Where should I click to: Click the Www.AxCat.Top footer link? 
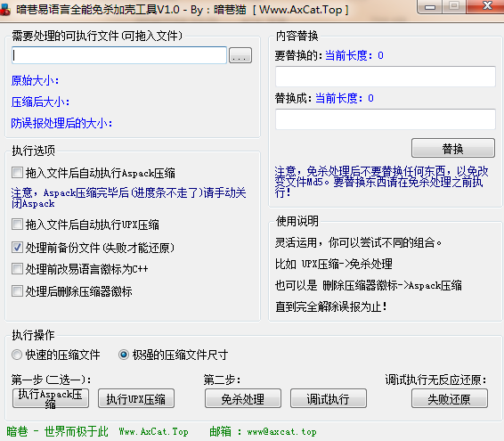154,431
